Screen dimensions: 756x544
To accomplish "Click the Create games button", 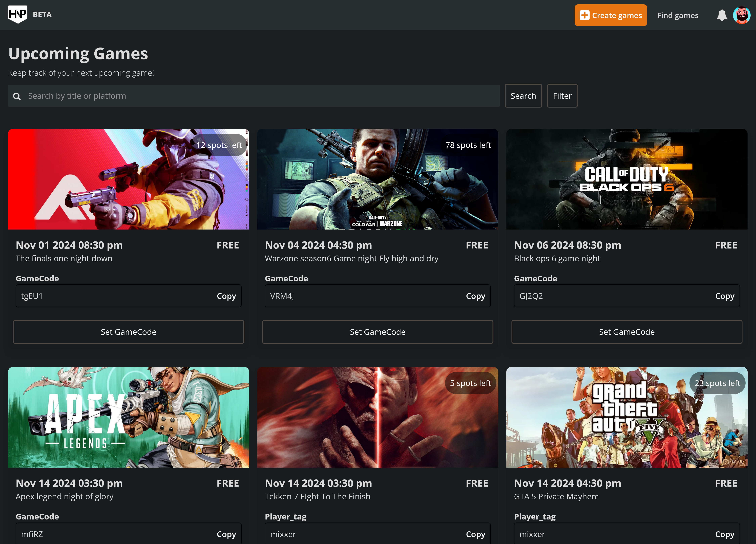I will point(610,15).
